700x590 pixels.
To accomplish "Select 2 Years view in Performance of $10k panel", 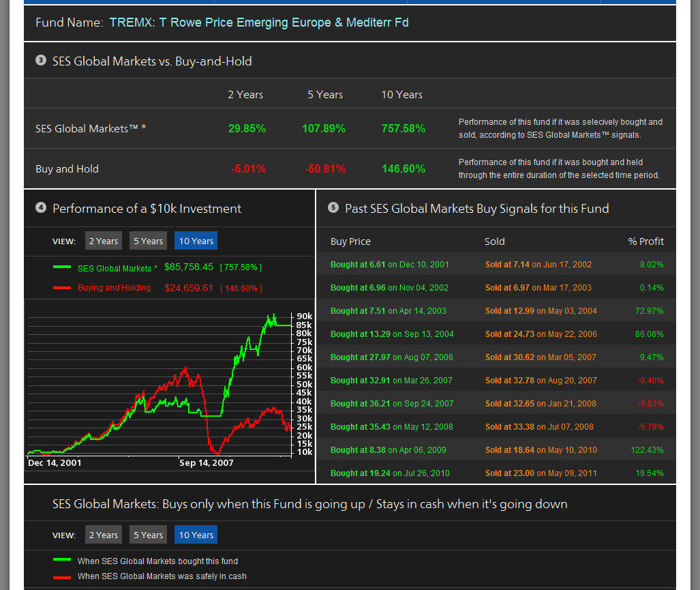I will click(104, 241).
